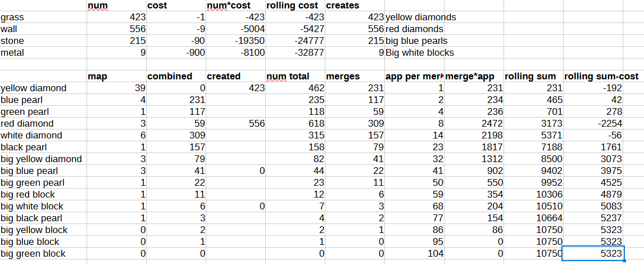Click the red diamond created value 556
The width and height of the screenshot is (644, 264).
[236, 123]
